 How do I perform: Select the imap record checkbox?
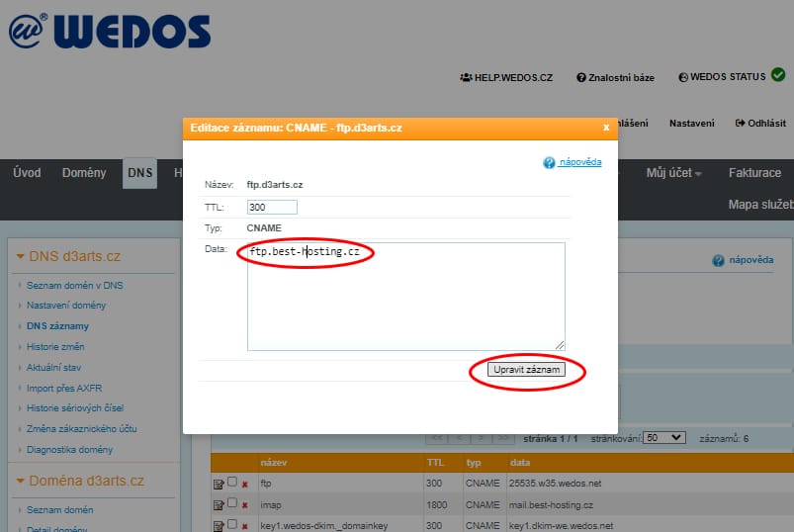point(232,502)
